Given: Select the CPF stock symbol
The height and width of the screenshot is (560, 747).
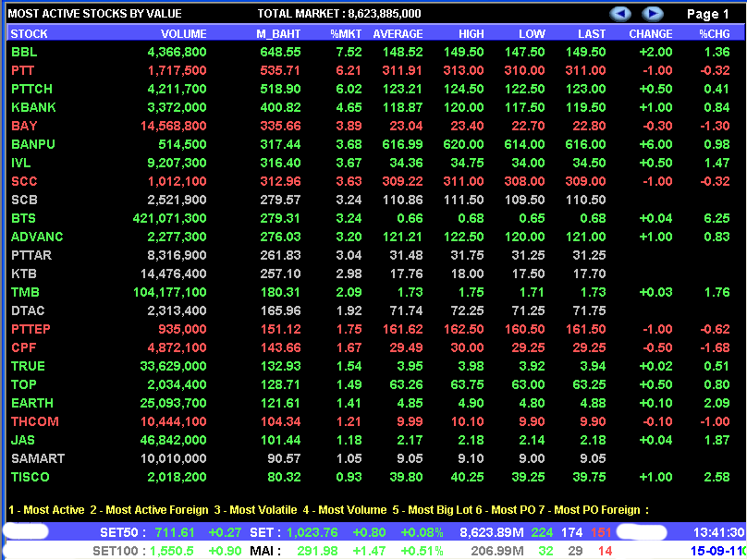Looking at the screenshot, I should [x=23, y=347].
